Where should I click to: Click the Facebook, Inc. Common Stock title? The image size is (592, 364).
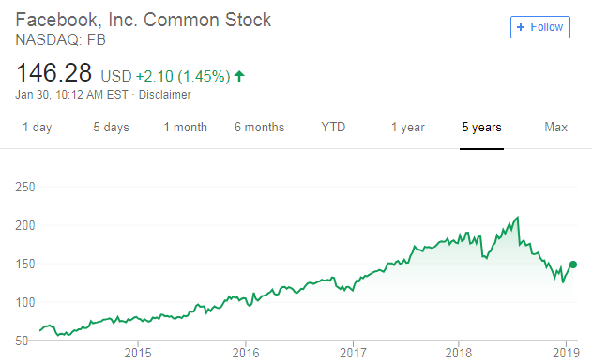point(144,20)
